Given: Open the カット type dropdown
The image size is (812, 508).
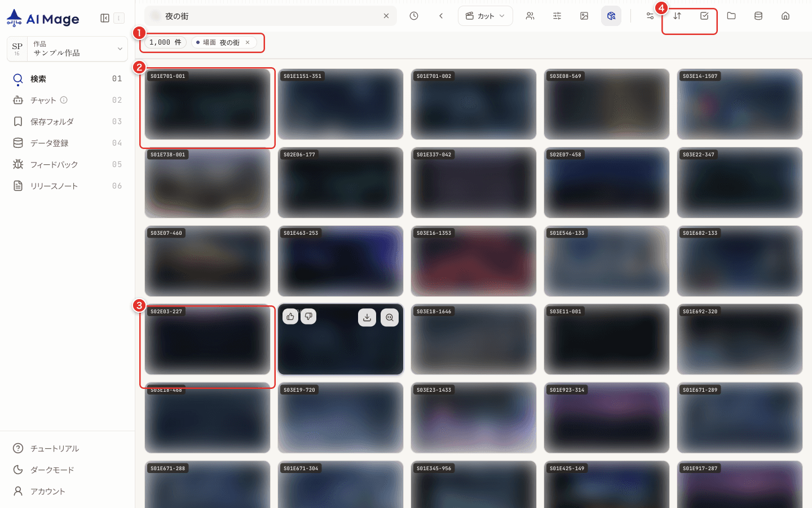Looking at the screenshot, I should tap(486, 16).
